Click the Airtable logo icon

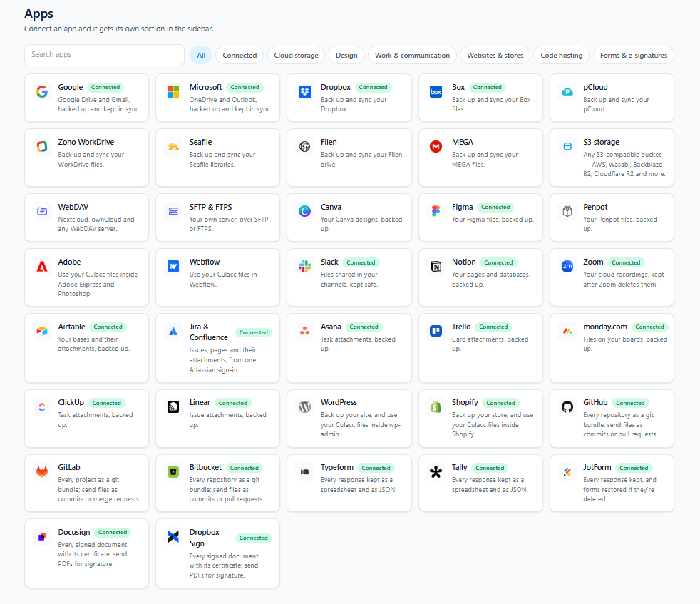click(42, 331)
